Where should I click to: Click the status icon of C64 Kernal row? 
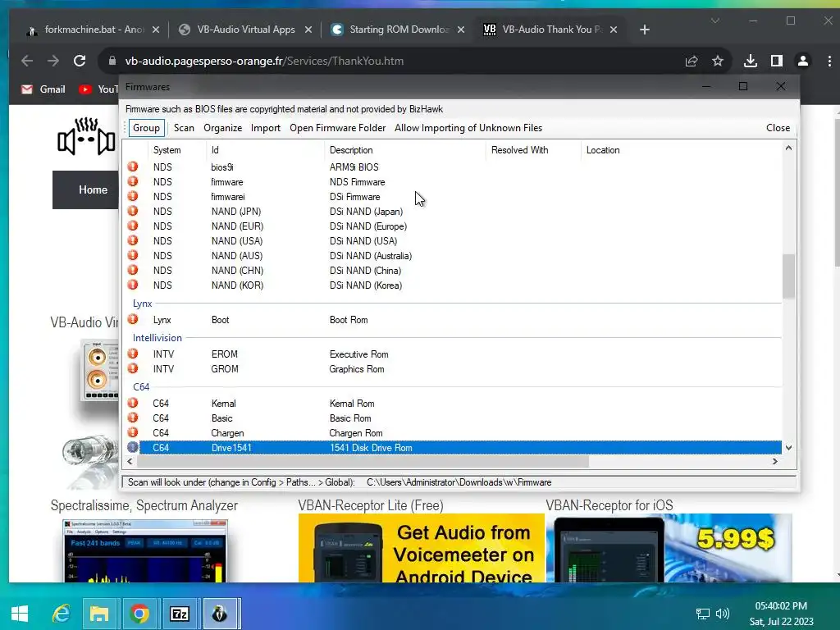[x=133, y=403]
